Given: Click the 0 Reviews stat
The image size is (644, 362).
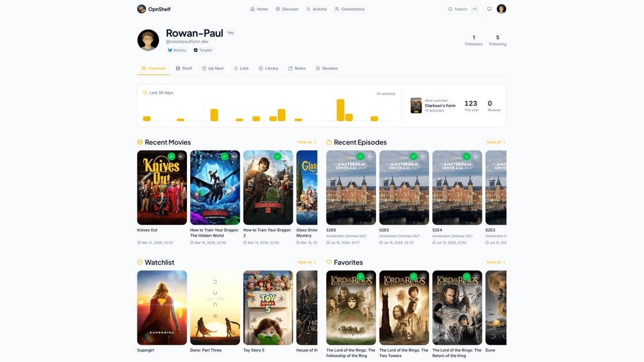Looking at the screenshot, I should point(493,106).
